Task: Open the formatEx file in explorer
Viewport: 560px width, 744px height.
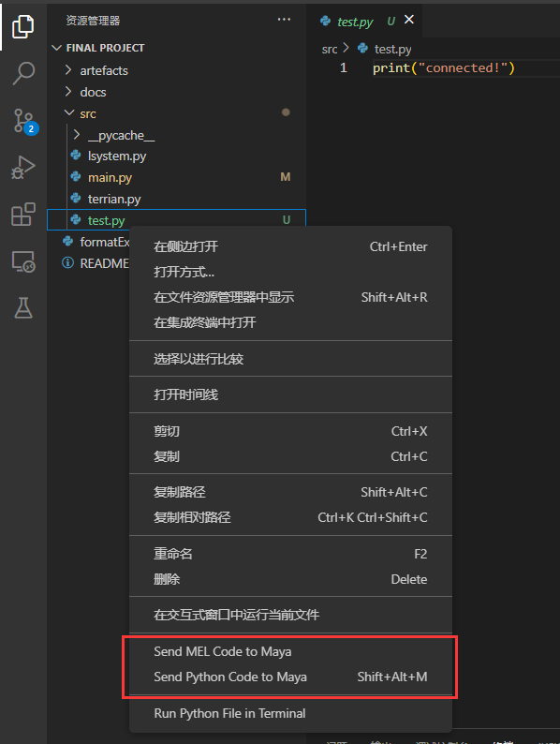Action: 88,242
